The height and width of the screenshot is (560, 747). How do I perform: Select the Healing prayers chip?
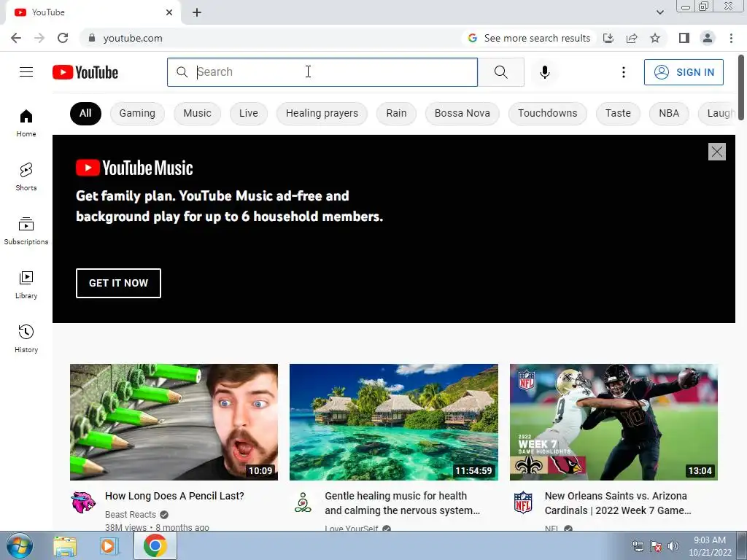click(322, 113)
